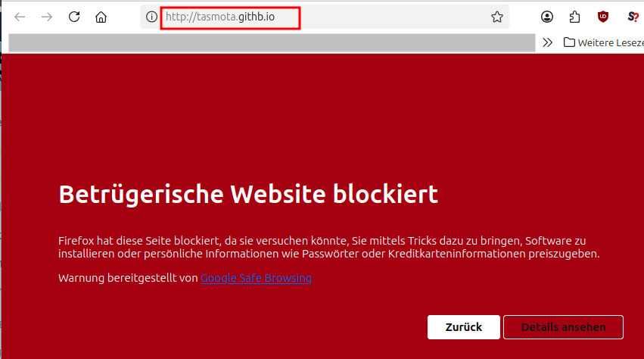Click the forward navigation arrow
The width and height of the screenshot is (644, 359).
(x=47, y=17)
